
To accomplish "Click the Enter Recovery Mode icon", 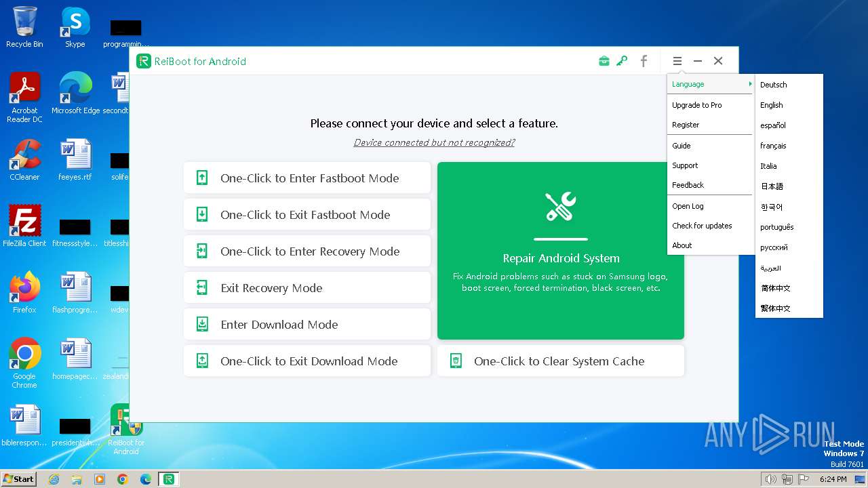I will pos(202,251).
